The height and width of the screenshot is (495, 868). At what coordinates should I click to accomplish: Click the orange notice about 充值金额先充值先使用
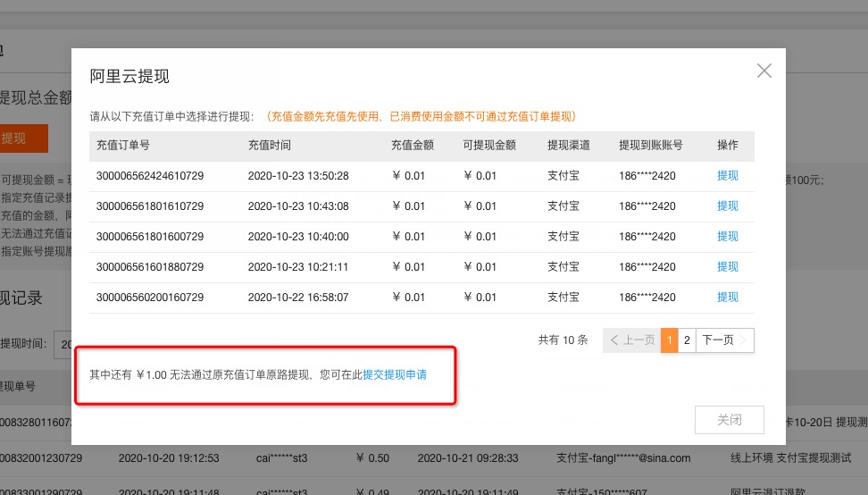tap(421, 116)
